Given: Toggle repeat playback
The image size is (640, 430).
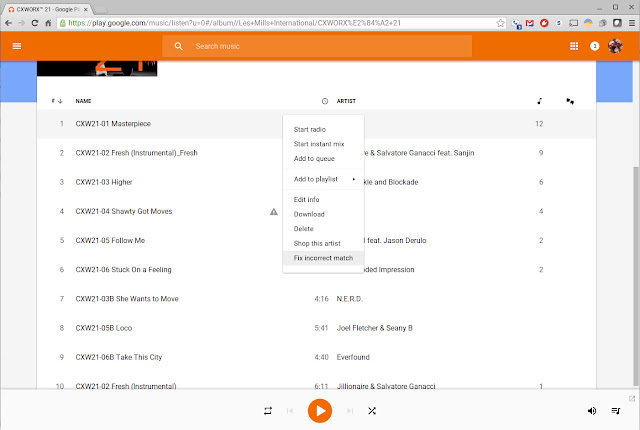Looking at the screenshot, I should tap(268, 411).
